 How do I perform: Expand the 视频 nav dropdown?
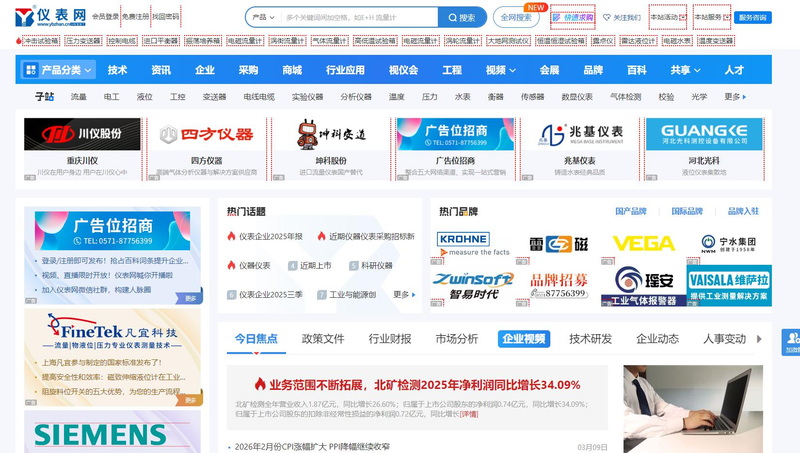pos(501,70)
